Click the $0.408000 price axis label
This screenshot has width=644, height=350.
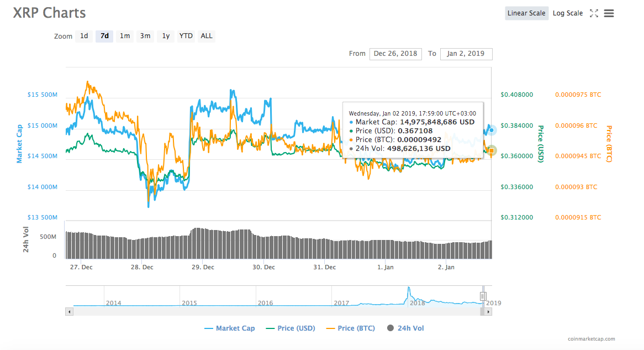tap(516, 95)
